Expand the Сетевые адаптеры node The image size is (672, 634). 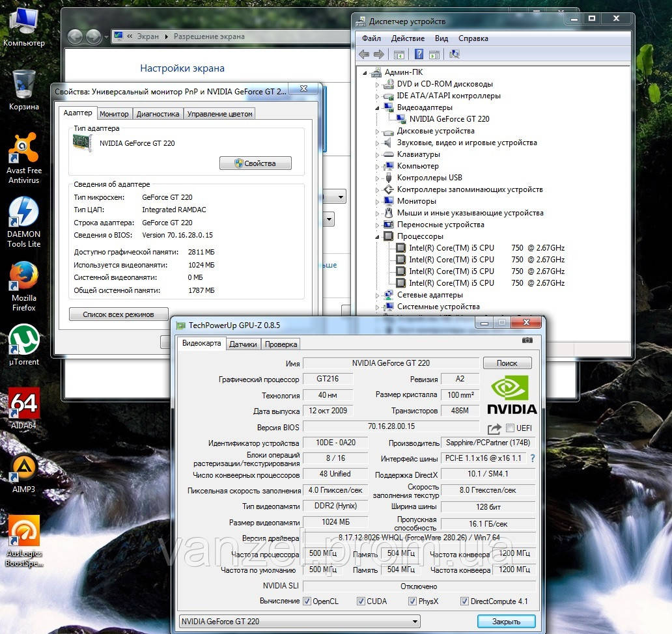(377, 295)
